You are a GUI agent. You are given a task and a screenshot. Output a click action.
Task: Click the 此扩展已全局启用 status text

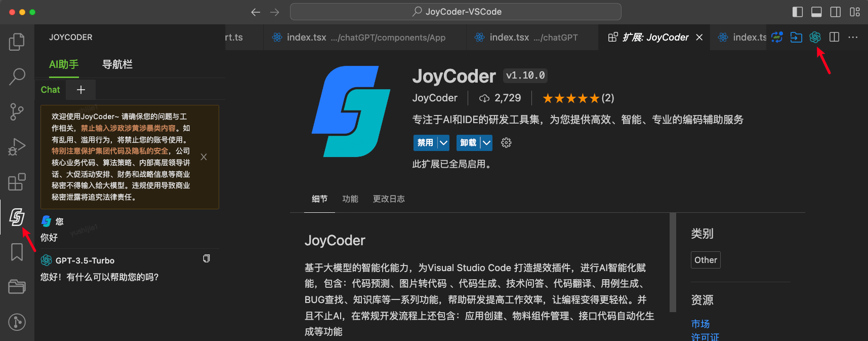[452, 164]
